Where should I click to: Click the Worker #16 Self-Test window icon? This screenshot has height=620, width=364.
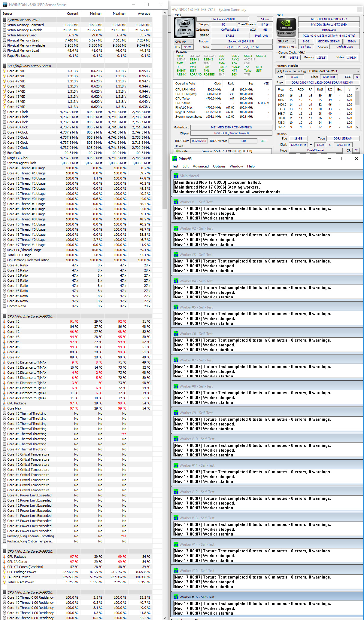[176, 597]
